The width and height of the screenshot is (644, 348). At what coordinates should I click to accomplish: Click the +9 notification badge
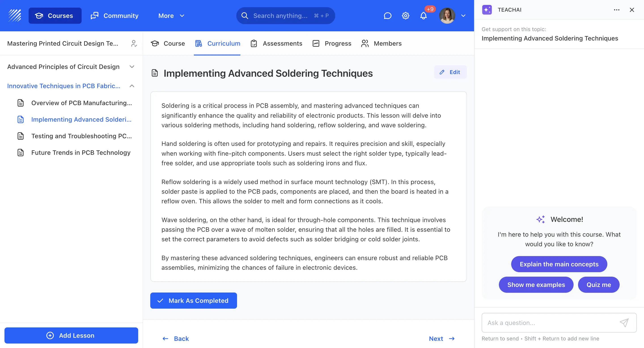[x=430, y=9]
